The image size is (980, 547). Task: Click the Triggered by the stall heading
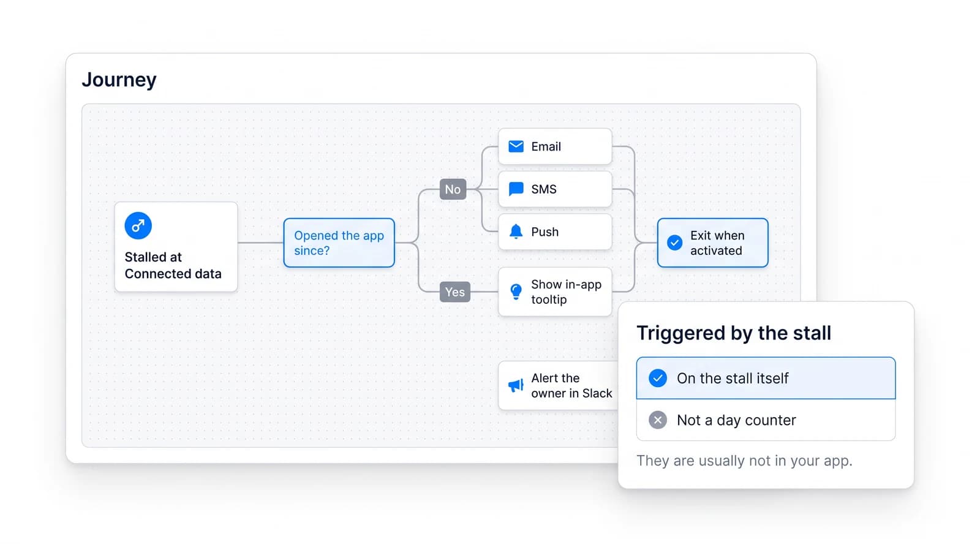click(734, 333)
